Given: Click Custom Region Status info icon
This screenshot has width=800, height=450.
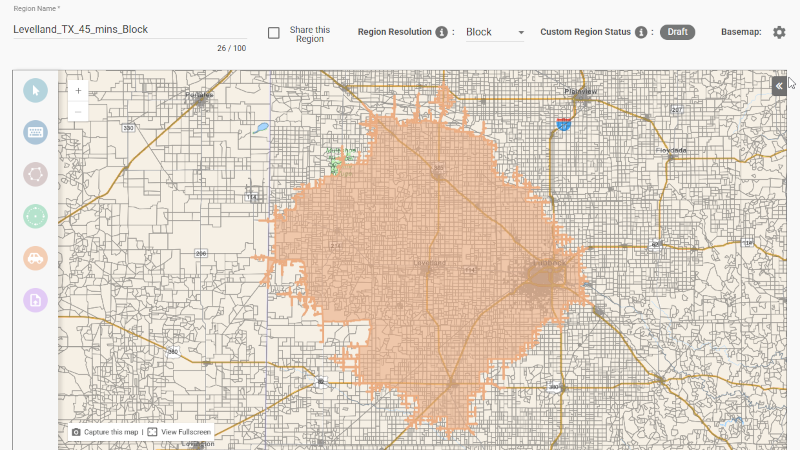Looking at the screenshot, I should click(x=641, y=32).
